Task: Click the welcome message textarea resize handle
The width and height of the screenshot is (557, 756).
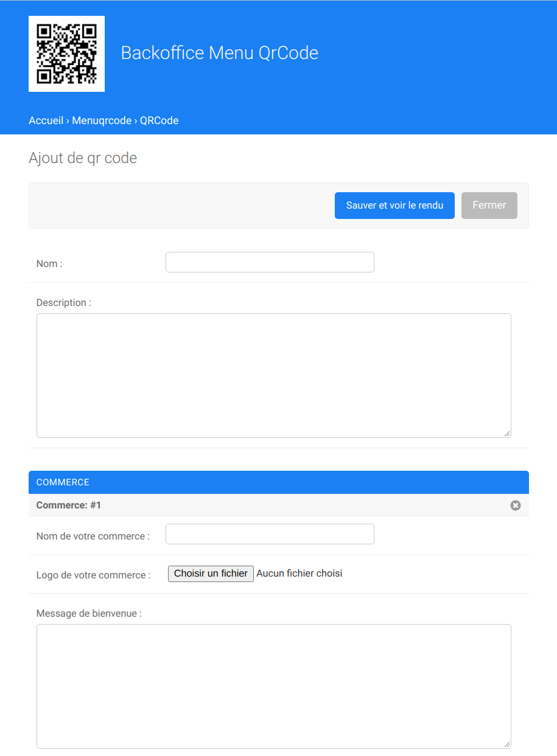Action: 506,744
